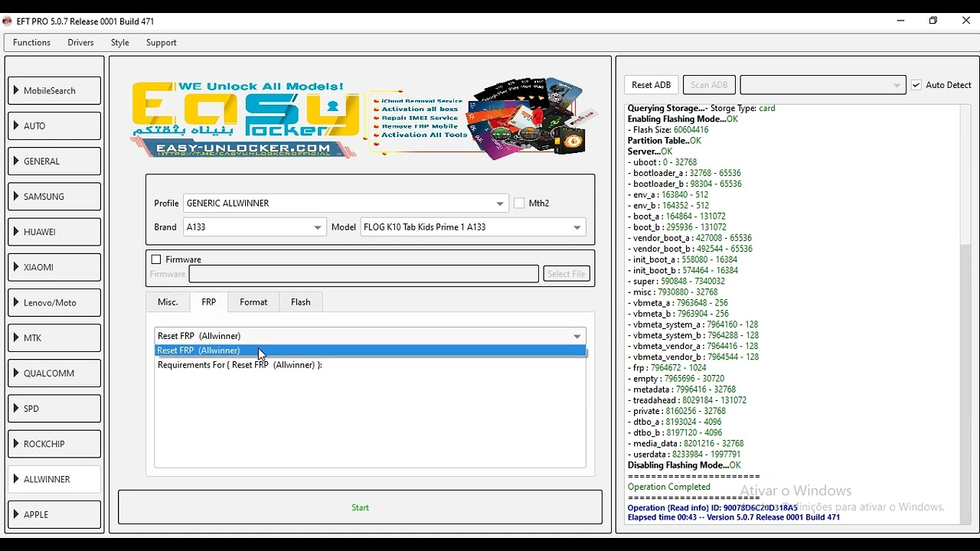
Task: Click 'Requirements For { Reset FRP' text
Action: (x=240, y=365)
